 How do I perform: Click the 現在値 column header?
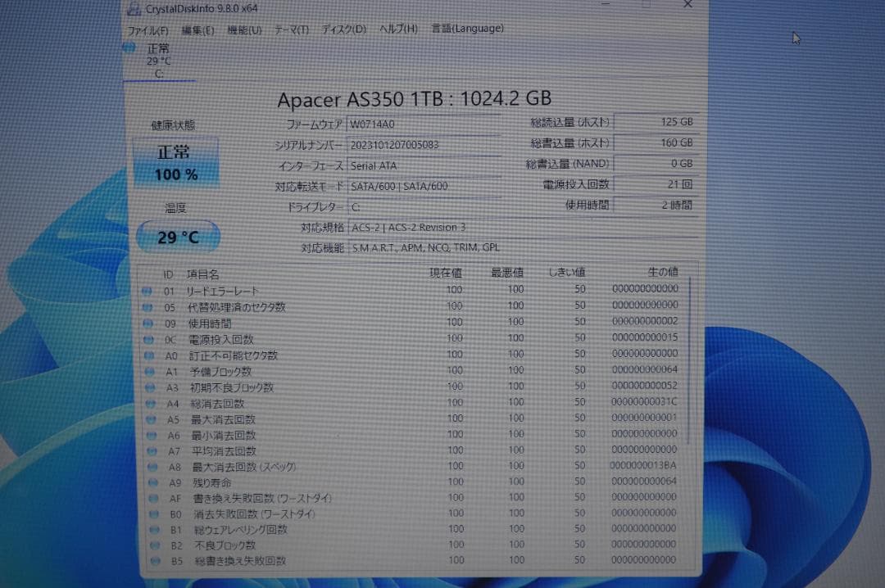(x=445, y=274)
